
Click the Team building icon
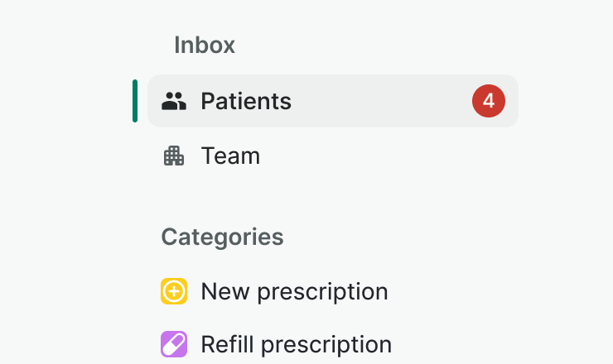[x=174, y=156]
